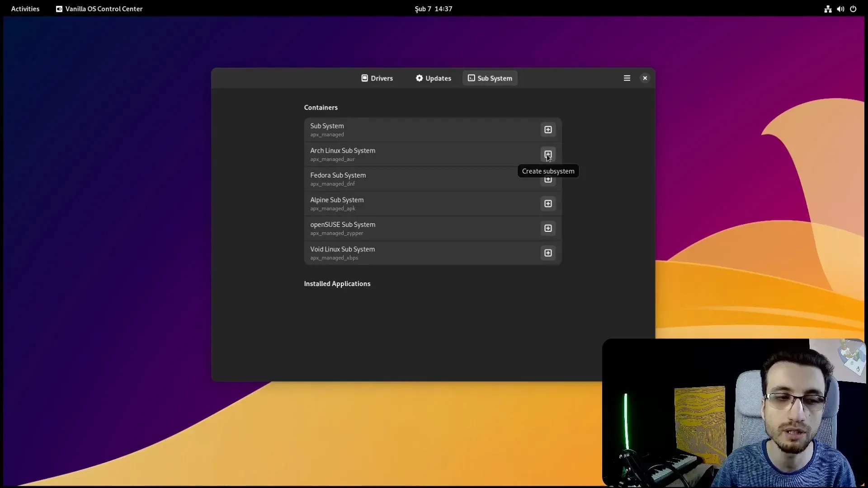Image resolution: width=868 pixels, height=488 pixels.
Task: Select the Sub System tab
Action: point(490,78)
